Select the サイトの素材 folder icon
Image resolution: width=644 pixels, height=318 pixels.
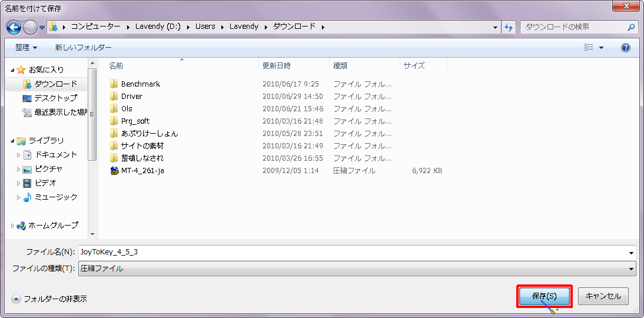[x=114, y=145]
